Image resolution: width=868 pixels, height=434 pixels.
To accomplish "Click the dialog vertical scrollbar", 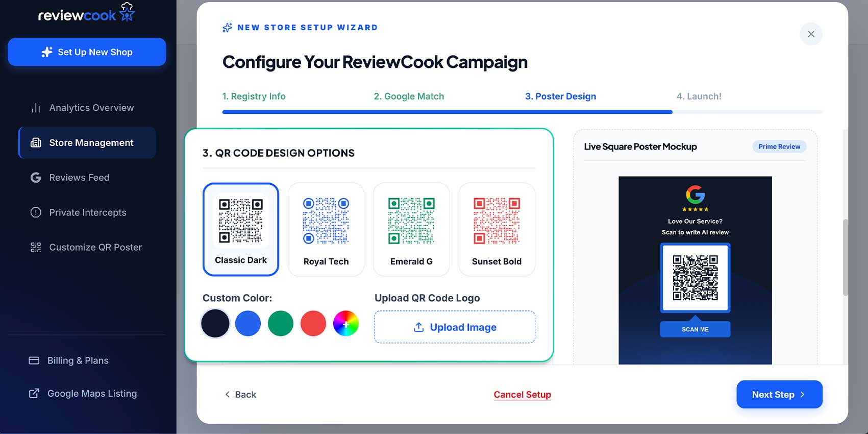I will (845, 257).
